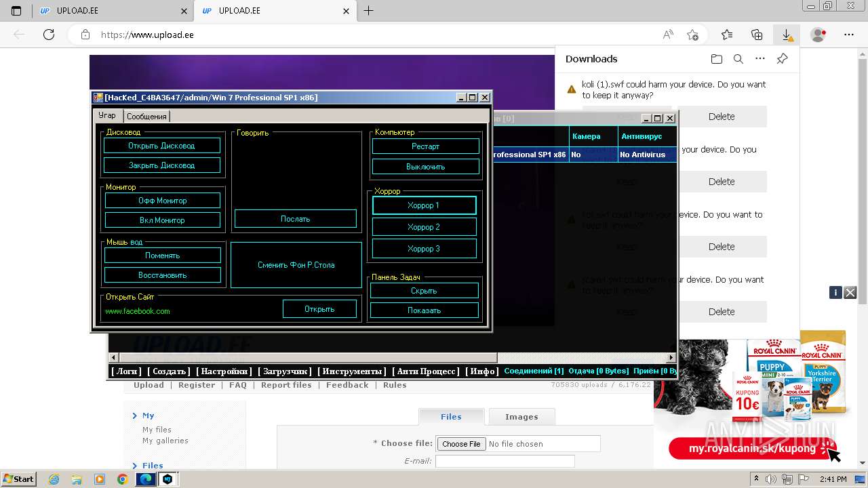Click Закрыть Дисковод button
The image size is (868, 488).
tap(161, 165)
